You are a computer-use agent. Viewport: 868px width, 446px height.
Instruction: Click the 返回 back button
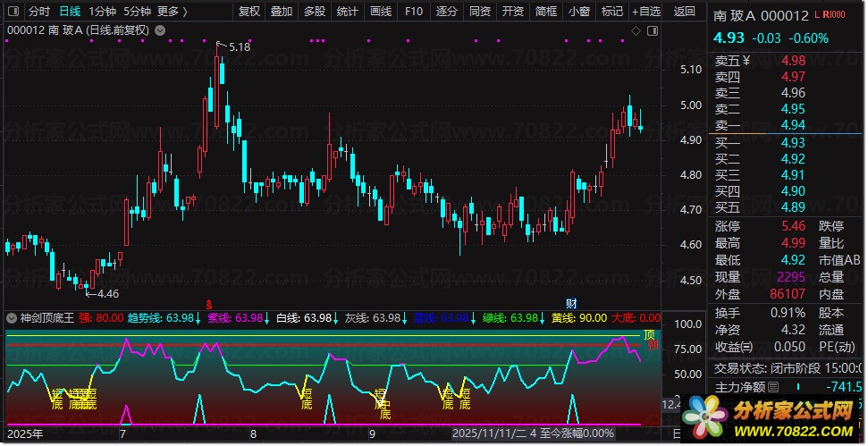click(x=684, y=11)
